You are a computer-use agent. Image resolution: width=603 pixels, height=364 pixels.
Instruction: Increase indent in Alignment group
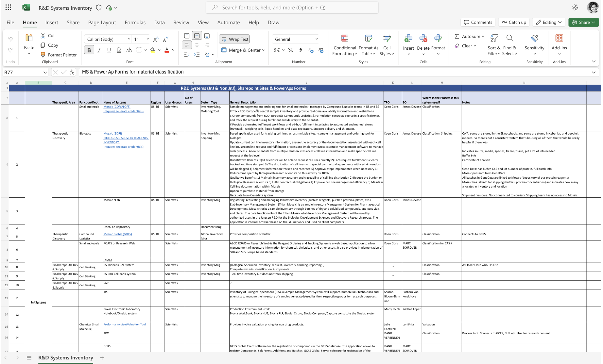click(x=197, y=55)
